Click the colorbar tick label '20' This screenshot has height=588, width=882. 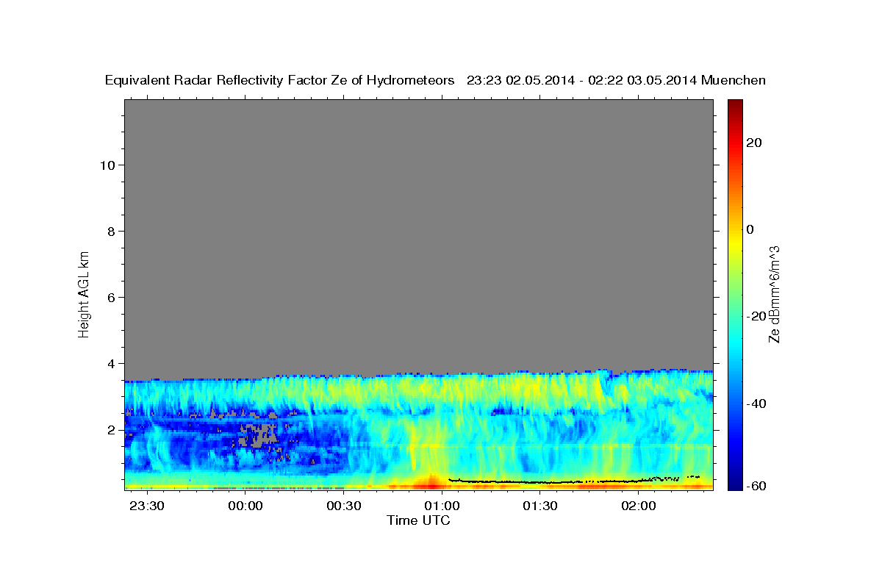point(753,143)
